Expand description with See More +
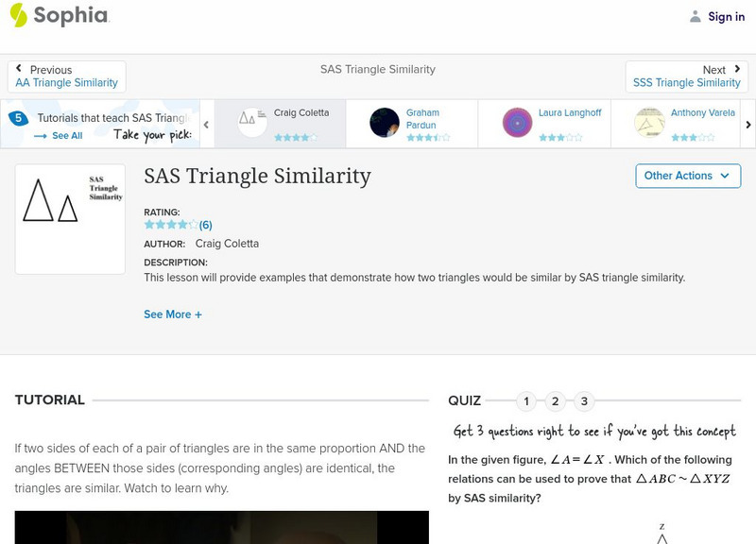 click(173, 314)
